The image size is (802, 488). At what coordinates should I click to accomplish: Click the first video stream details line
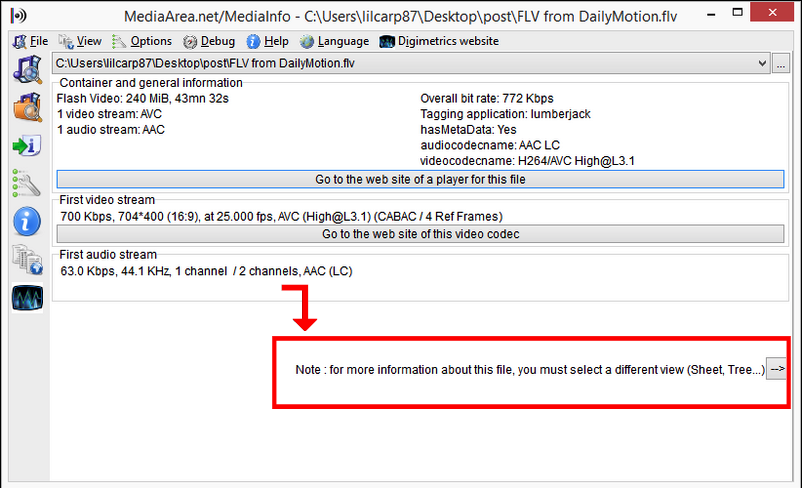pyautogui.click(x=281, y=217)
